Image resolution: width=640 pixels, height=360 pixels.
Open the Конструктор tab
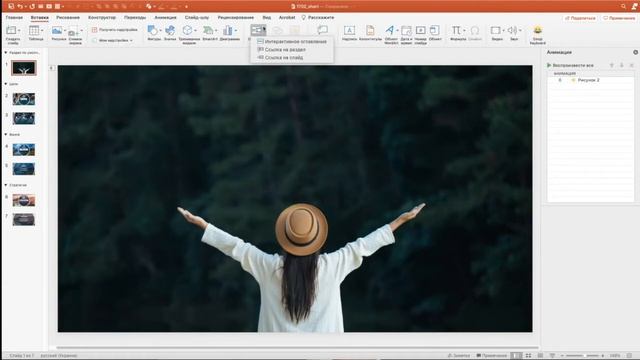pos(102,18)
